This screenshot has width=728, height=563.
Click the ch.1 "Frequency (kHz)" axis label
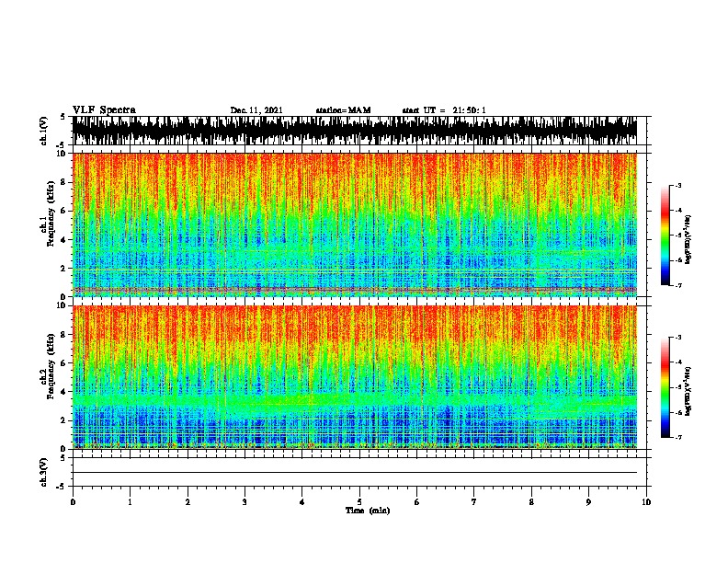point(51,213)
